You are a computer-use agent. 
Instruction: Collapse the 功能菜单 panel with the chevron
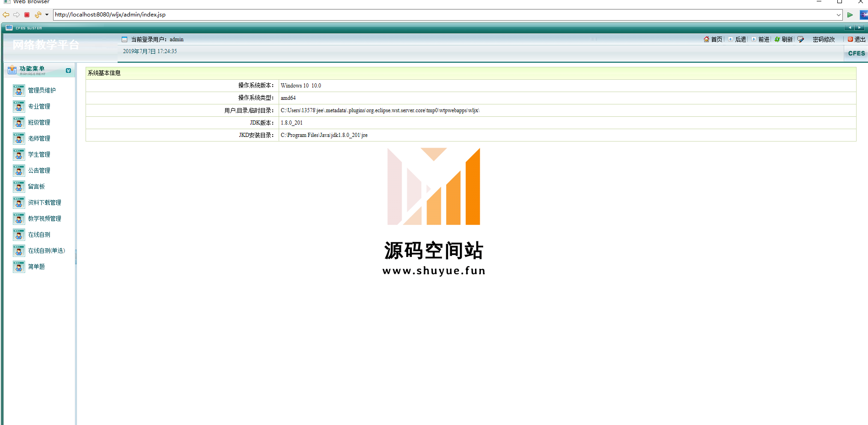[68, 71]
